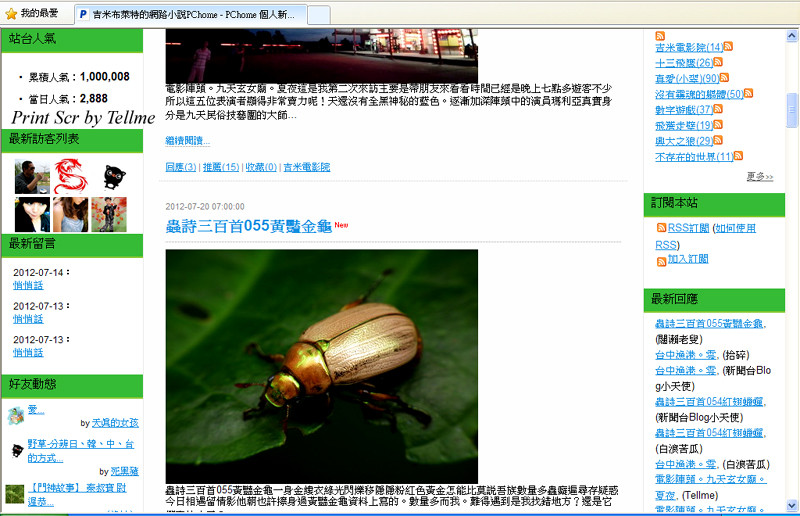Click RSS icon beside 十三飛鷹(26)

click(x=718, y=62)
